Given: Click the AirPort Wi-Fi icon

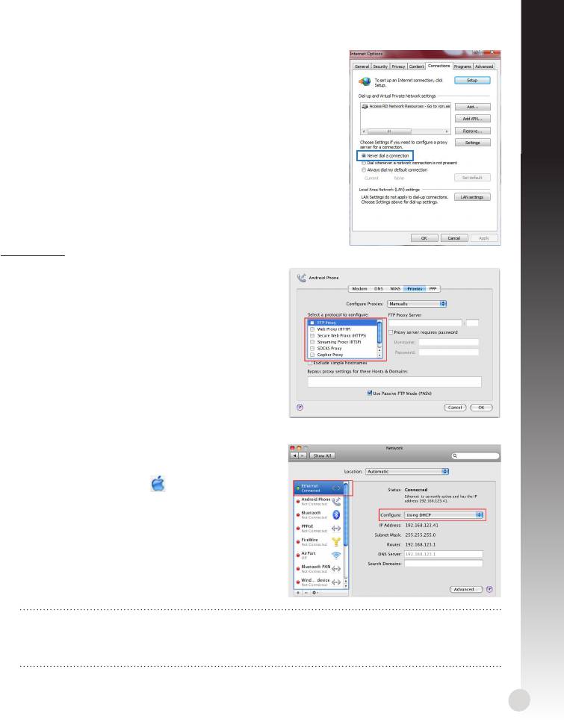Looking at the screenshot, I should [335, 556].
